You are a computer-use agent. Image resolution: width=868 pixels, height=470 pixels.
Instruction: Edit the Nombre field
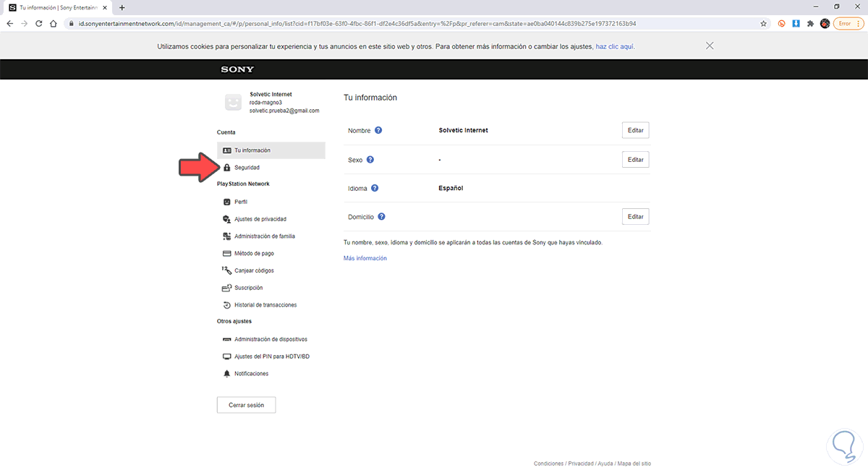pyautogui.click(x=635, y=130)
